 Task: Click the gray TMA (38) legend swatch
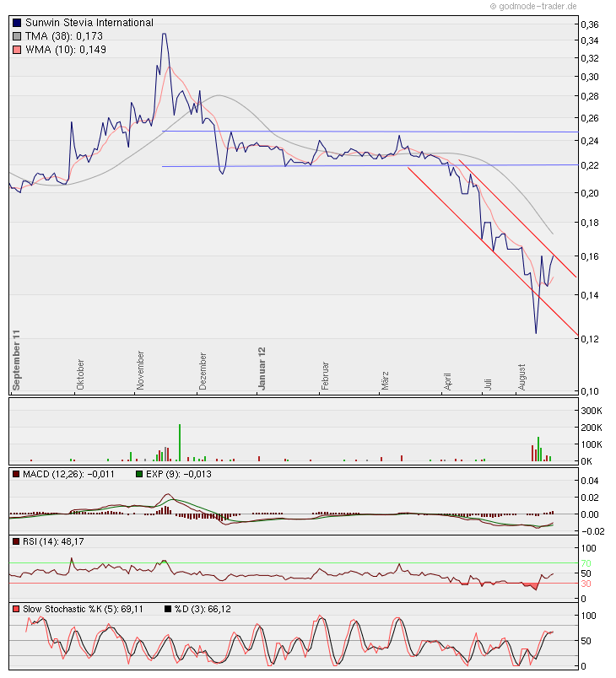click(x=17, y=36)
